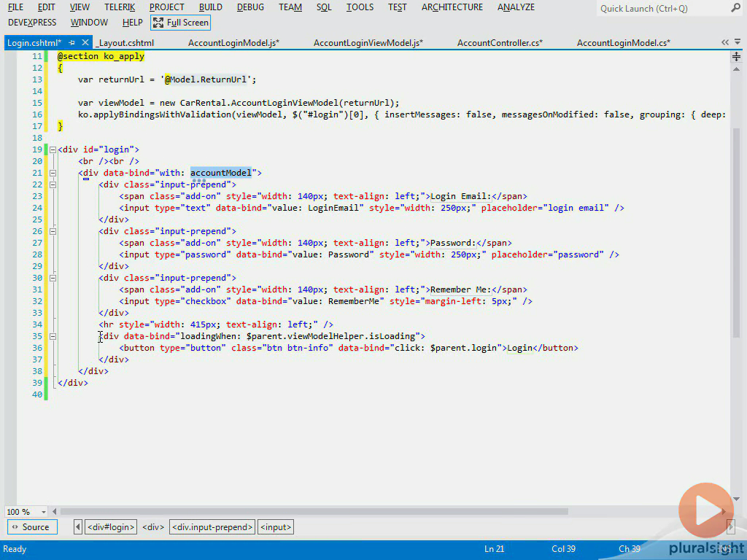The height and width of the screenshot is (560, 747).
Task: Toggle Full Screen mode button
Action: (181, 23)
